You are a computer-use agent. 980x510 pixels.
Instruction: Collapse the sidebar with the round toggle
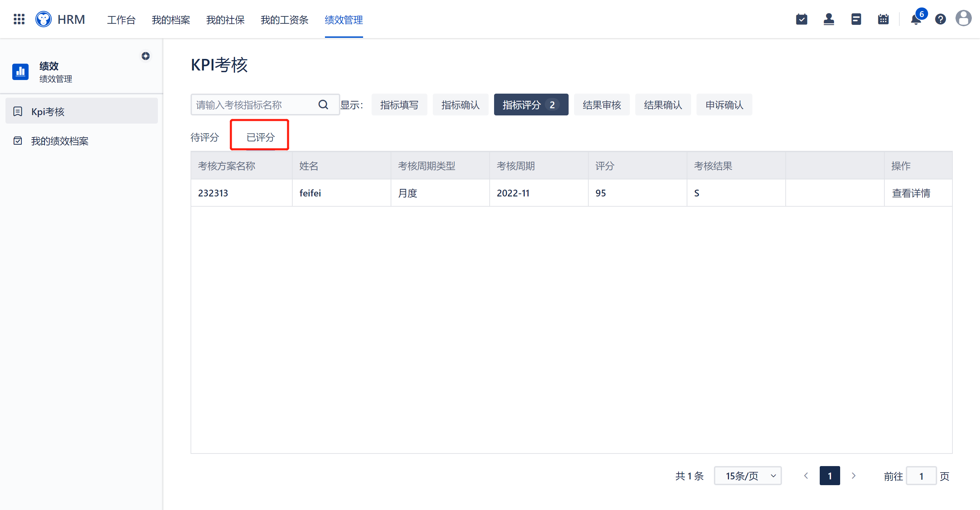(145, 56)
